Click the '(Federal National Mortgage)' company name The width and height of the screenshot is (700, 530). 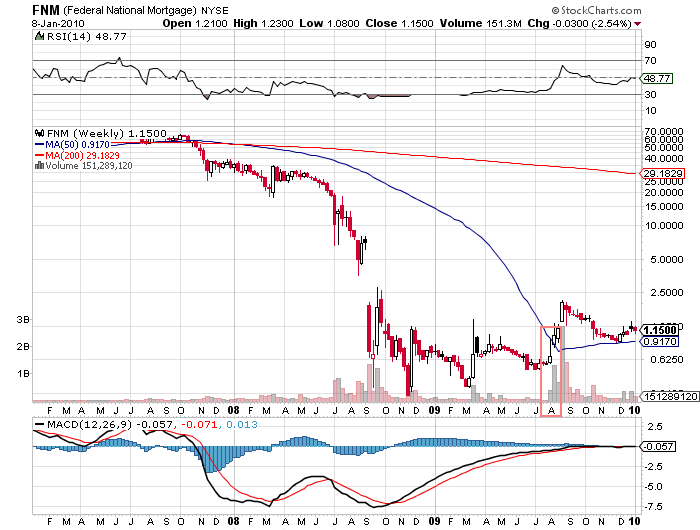(130, 10)
